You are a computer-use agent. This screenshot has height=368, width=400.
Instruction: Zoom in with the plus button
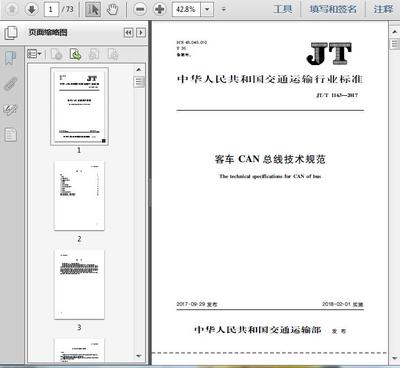tap(160, 9)
